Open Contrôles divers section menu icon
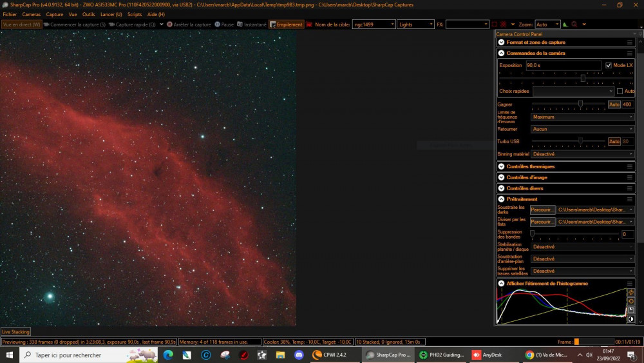The width and height of the screenshot is (644, 363). point(630,188)
